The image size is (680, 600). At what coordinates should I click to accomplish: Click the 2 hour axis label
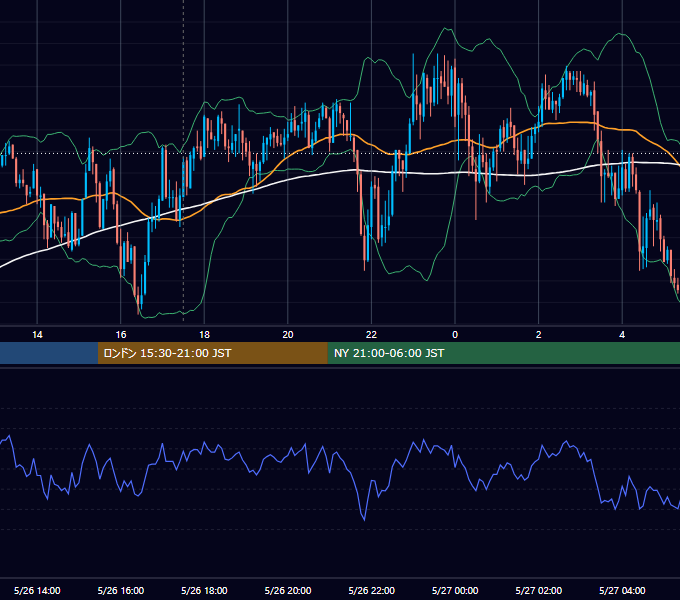click(538, 335)
